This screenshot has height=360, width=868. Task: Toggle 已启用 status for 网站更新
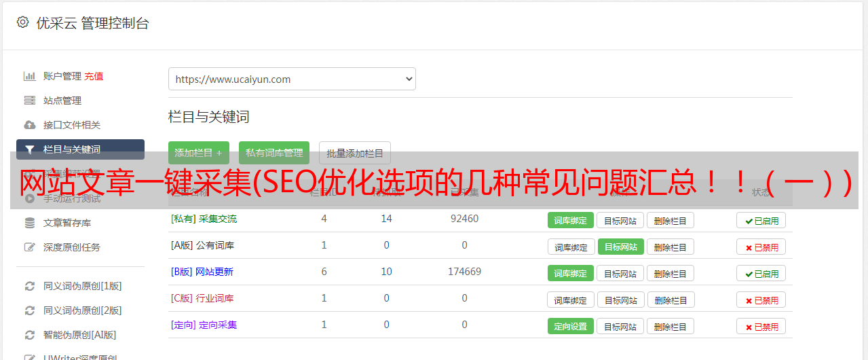(761, 273)
